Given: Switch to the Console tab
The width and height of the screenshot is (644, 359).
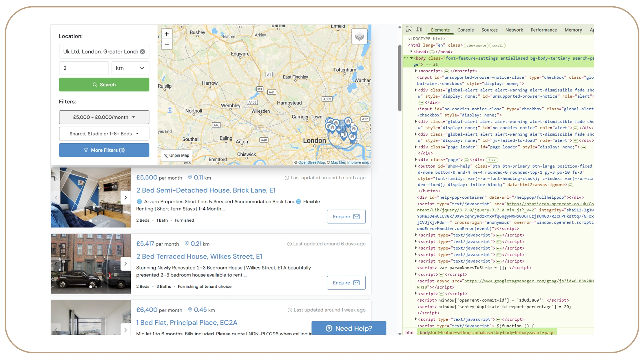Looking at the screenshot, I should (x=465, y=30).
